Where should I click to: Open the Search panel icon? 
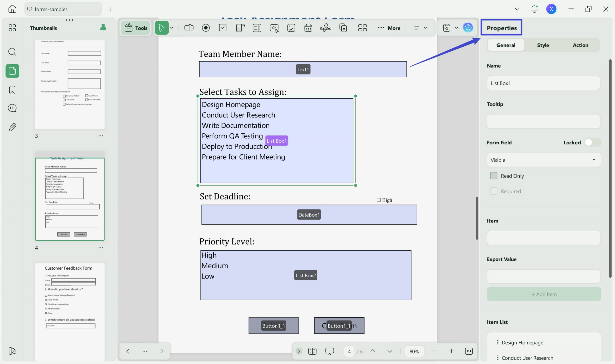click(12, 52)
